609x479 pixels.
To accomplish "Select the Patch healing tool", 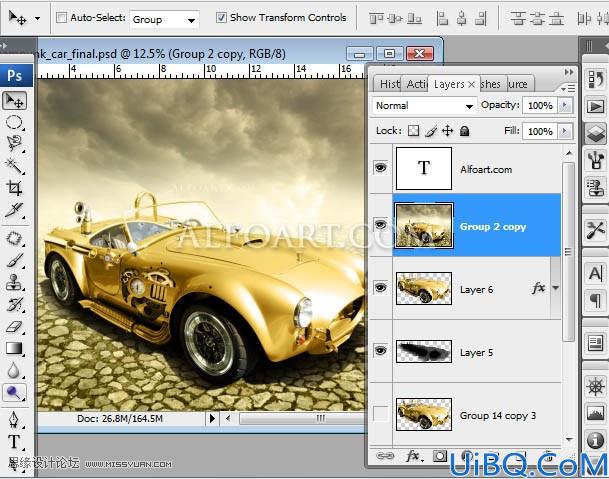I will pos(15,238).
